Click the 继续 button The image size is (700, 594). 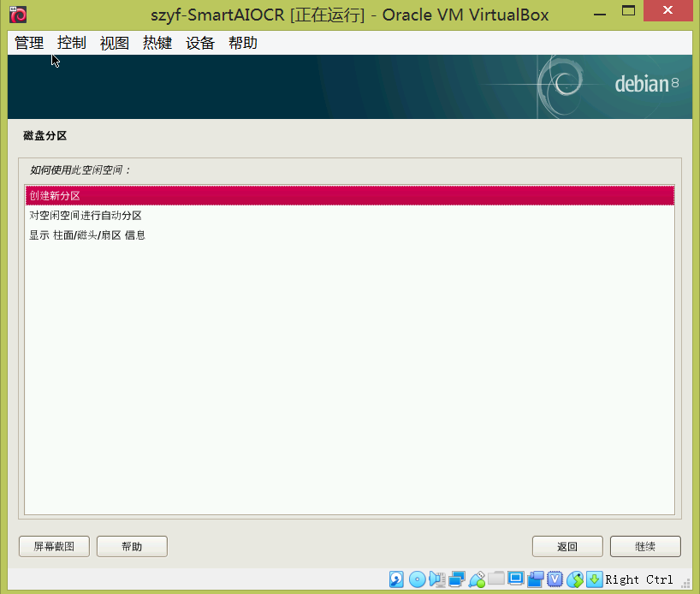click(x=645, y=546)
